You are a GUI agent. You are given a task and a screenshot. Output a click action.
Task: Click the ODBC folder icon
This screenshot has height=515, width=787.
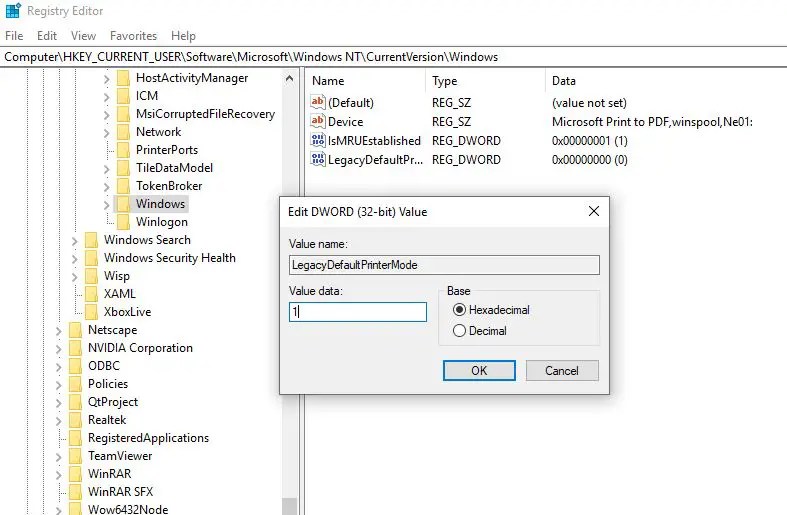coord(75,366)
